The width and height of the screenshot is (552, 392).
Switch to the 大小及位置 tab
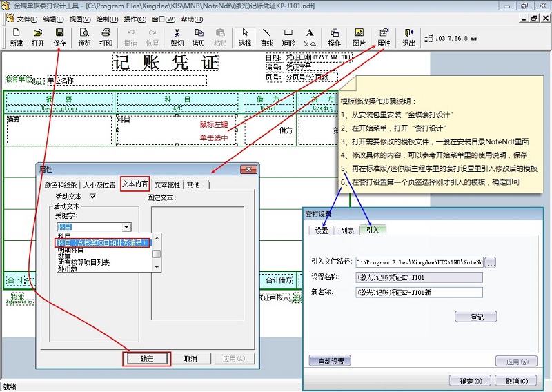point(99,185)
